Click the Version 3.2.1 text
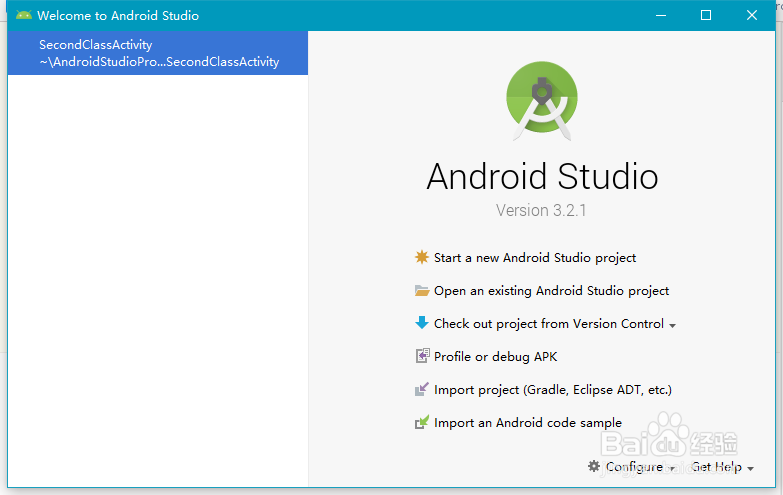The width and height of the screenshot is (783, 495). (541, 210)
